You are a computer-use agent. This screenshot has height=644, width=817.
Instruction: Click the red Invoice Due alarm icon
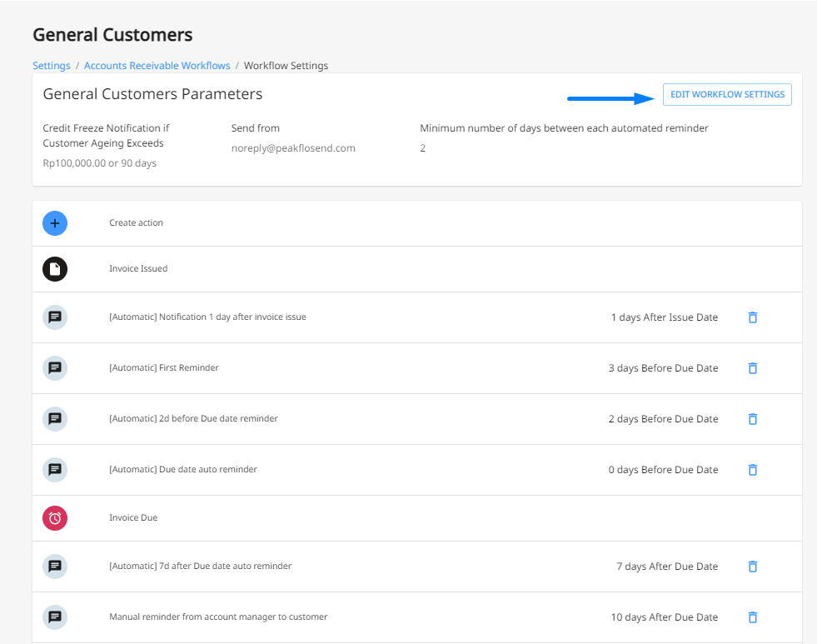point(55,518)
